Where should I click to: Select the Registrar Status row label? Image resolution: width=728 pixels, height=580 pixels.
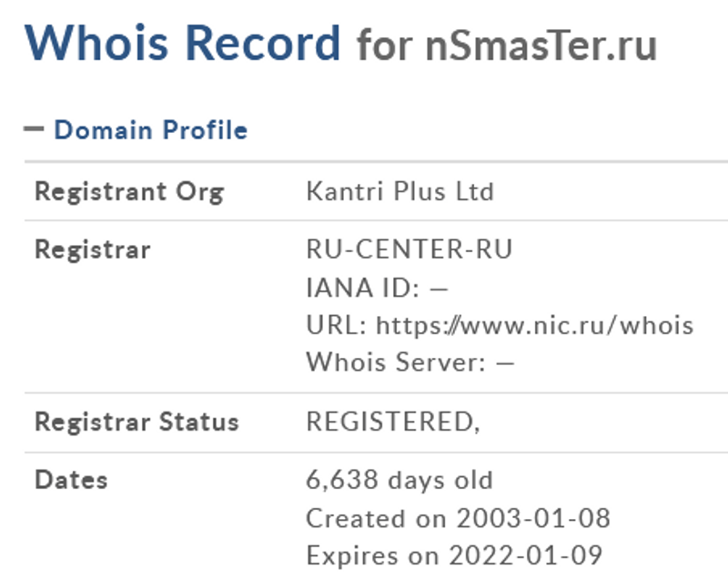(x=136, y=422)
